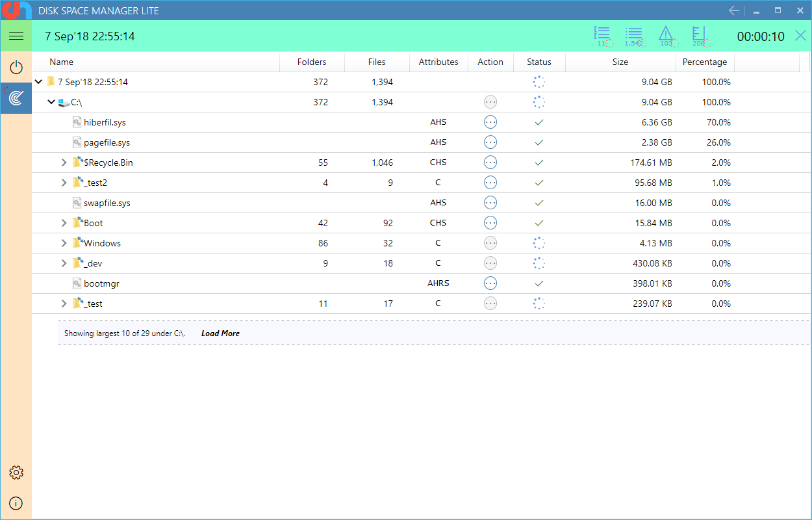This screenshot has height=520, width=812.
Task: Expand the Windows folder
Action: [64, 243]
